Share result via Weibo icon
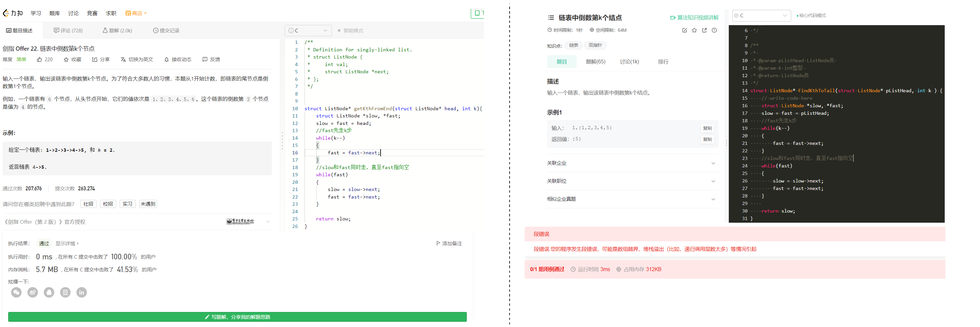Screen dimensions: 980x327 coord(33,292)
